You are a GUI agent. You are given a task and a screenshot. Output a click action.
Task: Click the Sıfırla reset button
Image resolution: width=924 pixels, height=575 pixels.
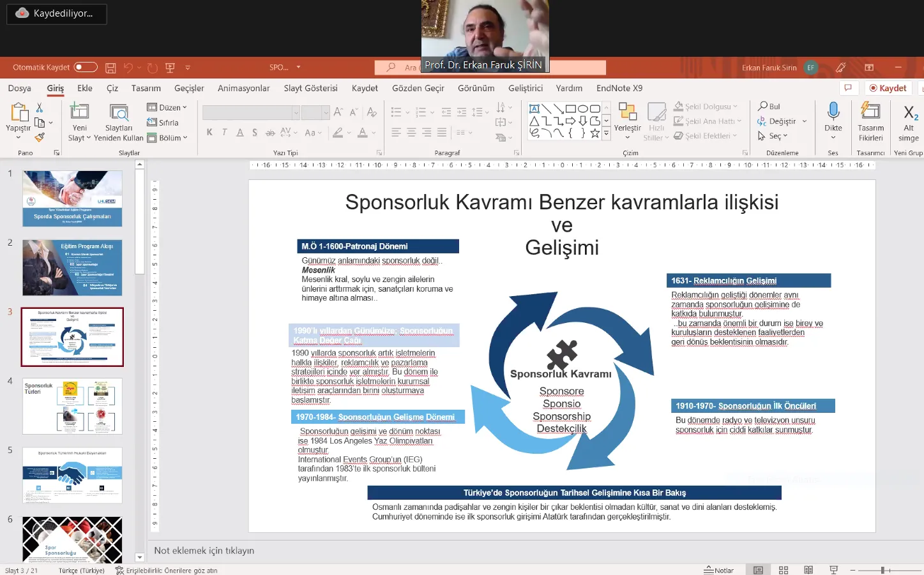pos(163,123)
